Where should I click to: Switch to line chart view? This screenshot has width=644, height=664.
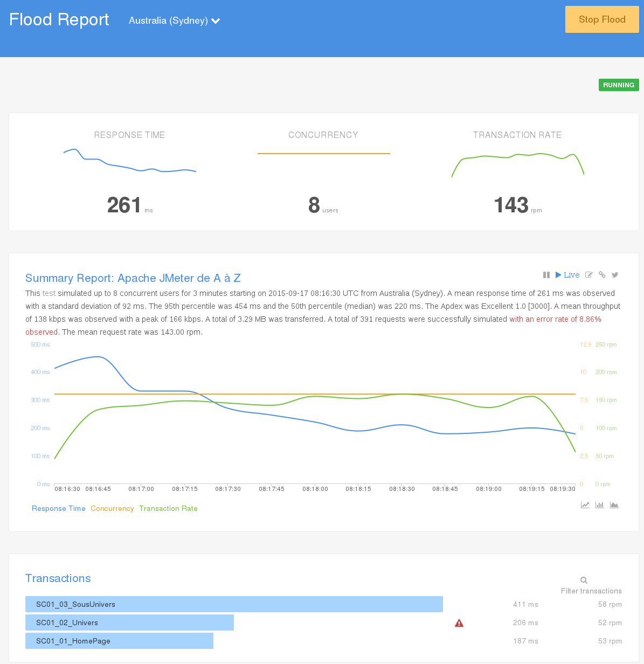[x=585, y=505]
